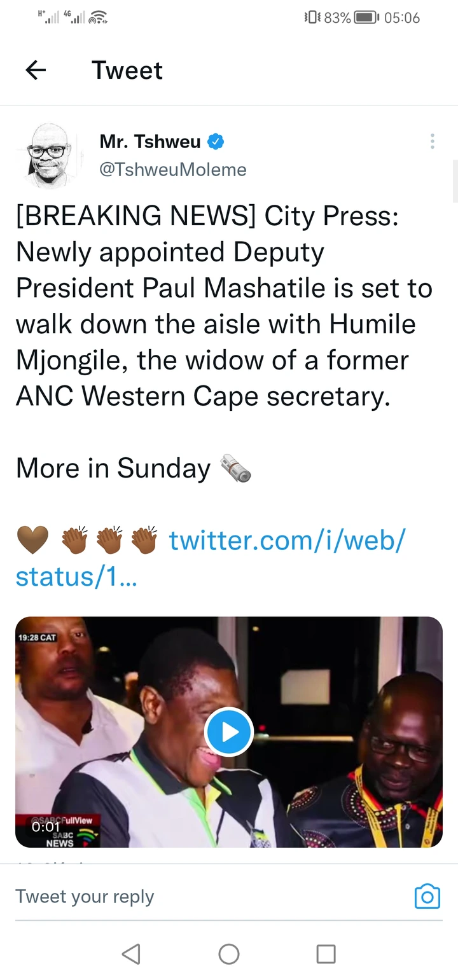The height and width of the screenshot is (980, 458).
Task: Open the twitter.com/i/web/status link
Action: tap(286, 541)
